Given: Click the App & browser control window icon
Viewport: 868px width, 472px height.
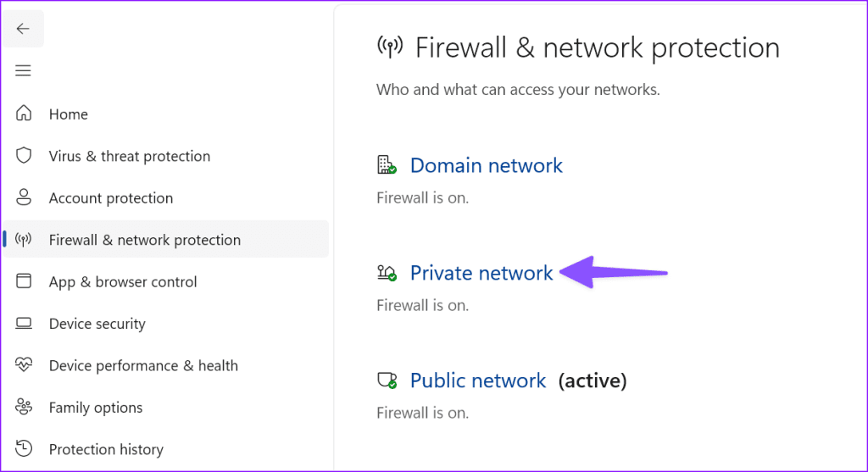Looking at the screenshot, I should (x=23, y=281).
